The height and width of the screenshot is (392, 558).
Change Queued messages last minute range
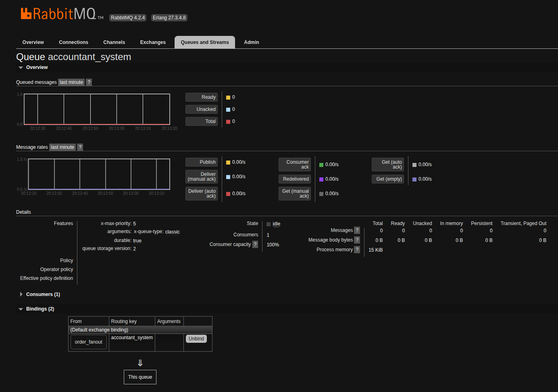pyautogui.click(x=71, y=82)
